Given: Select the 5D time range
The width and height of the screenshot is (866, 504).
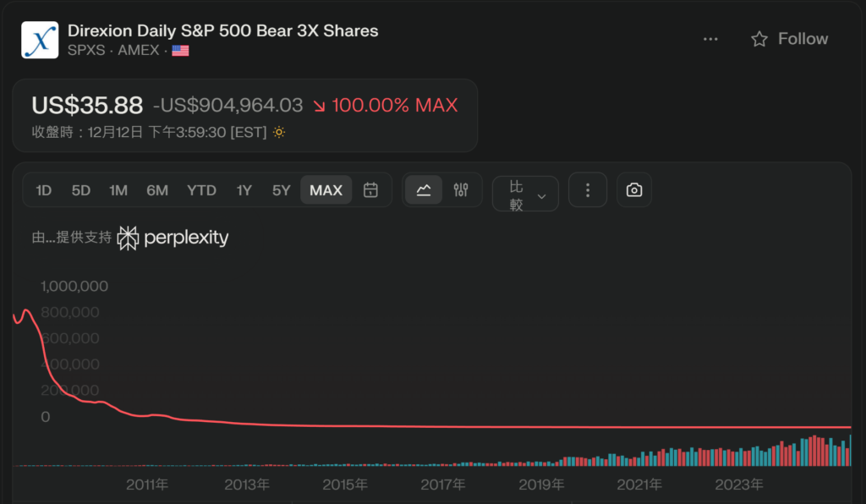Looking at the screenshot, I should (81, 190).
